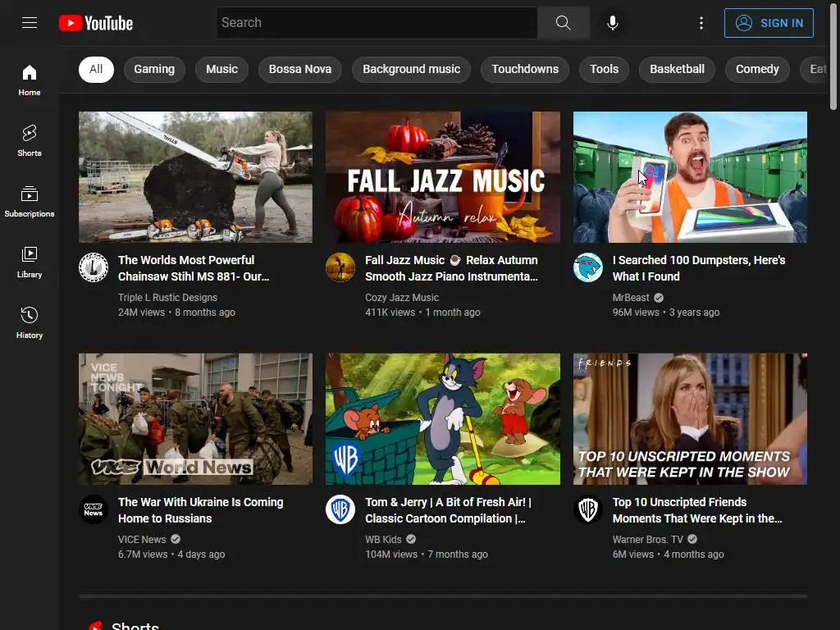The height and width of the screenshot is (630, 840).
Task: Click the search magnifier button
Action: pos(563,22)
